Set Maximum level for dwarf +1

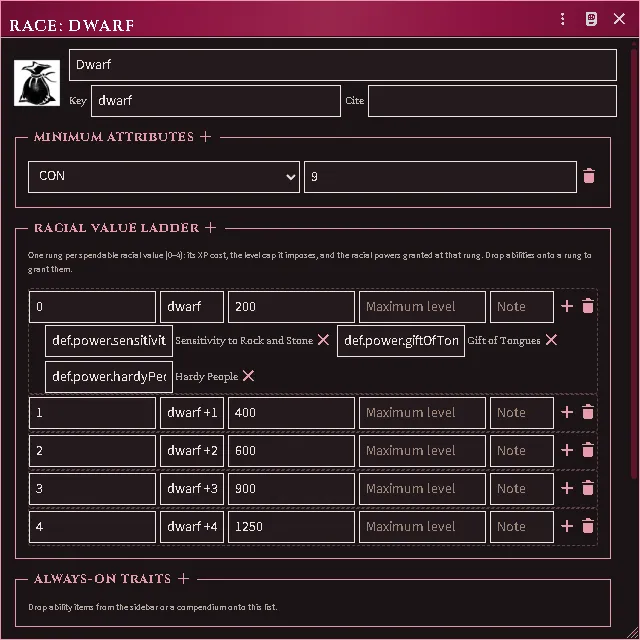click(x=422, y=413)
